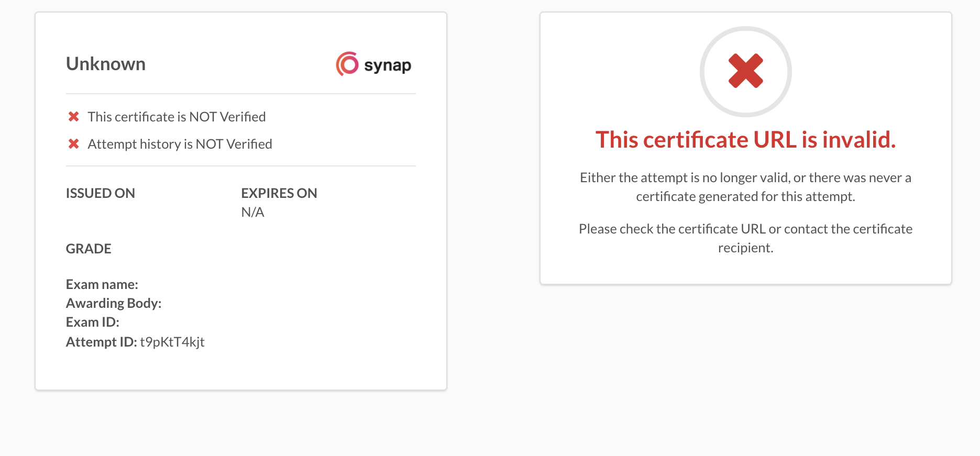Click 'This certificate is NOT Verified' text
The height and width of the screenshot is (456, 980).
177,117
